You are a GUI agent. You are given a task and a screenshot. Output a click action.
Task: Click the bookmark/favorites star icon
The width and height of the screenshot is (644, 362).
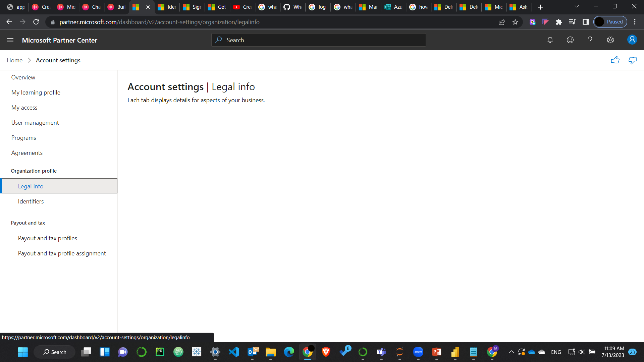[x=515, y=22]
